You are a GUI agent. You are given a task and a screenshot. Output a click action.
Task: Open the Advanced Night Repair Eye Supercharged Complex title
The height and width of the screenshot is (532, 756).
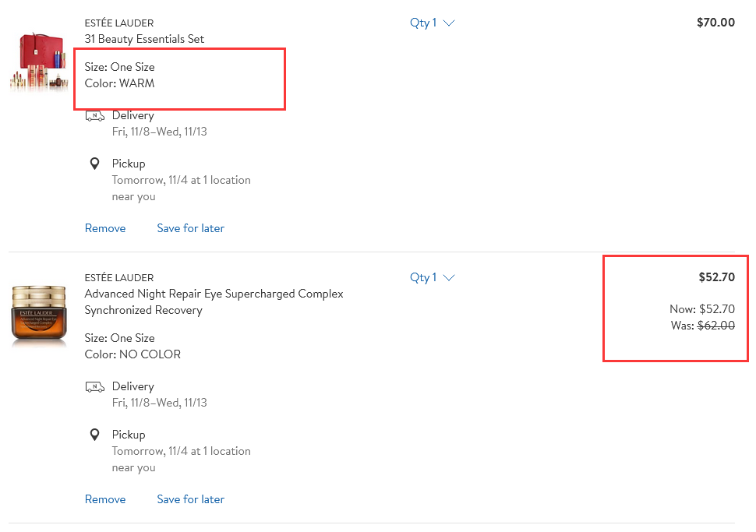click(x=214, y=301)
